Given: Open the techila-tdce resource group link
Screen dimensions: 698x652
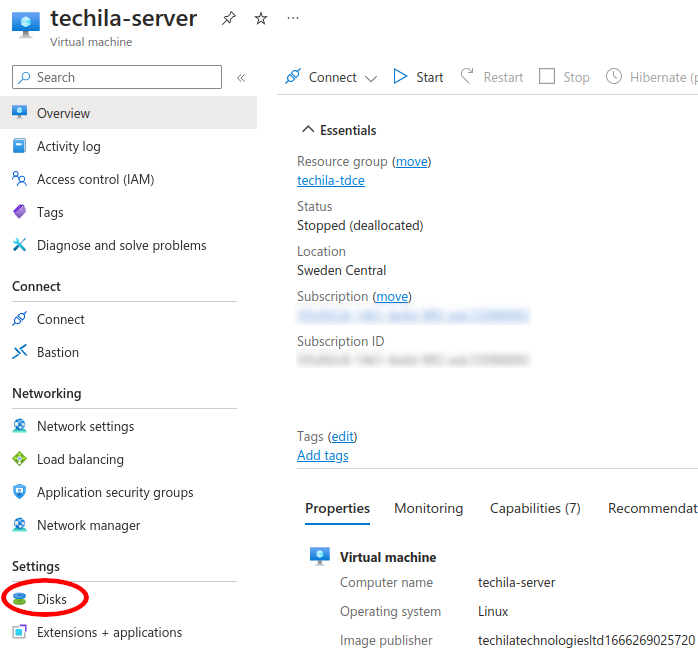Looking at the screenshot, I should click(x=331, y=180).
